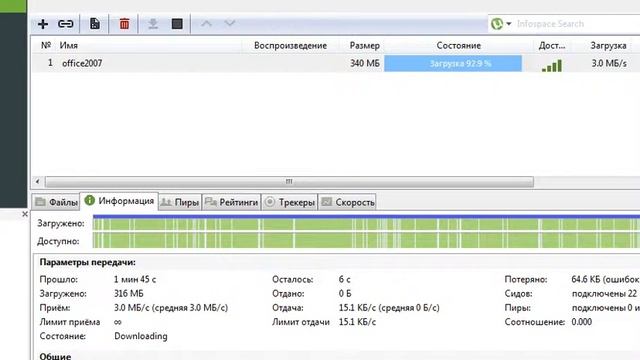The height and width of the screenshot is (360, 640).
Task: Click the uTorrent search logo icon
Action: (x=497, y=24)
